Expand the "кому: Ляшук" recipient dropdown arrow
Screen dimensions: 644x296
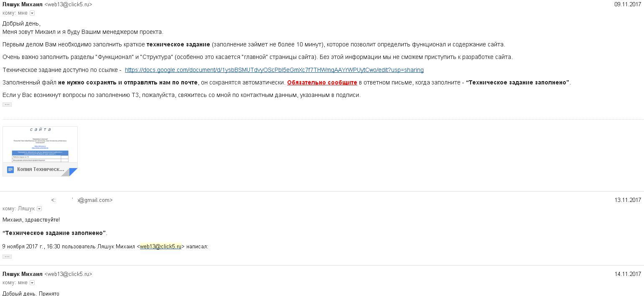click(x=39, y=209)
